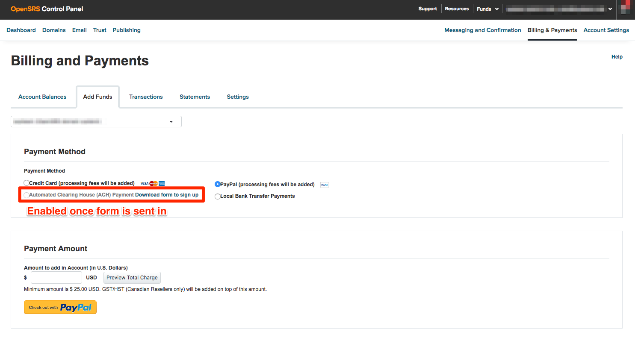Select Credit Card payment radio button
635x364 pixels.
27,183
